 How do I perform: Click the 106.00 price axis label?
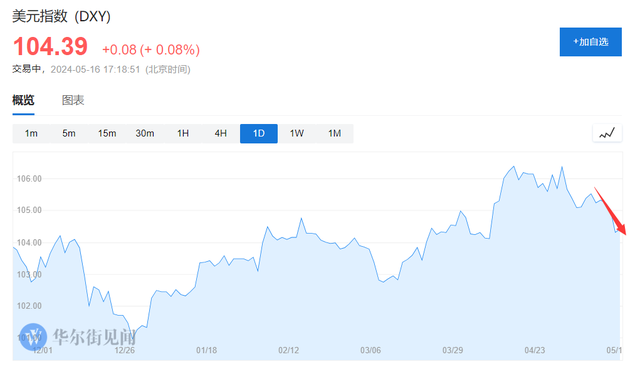(x=29, y=179)
